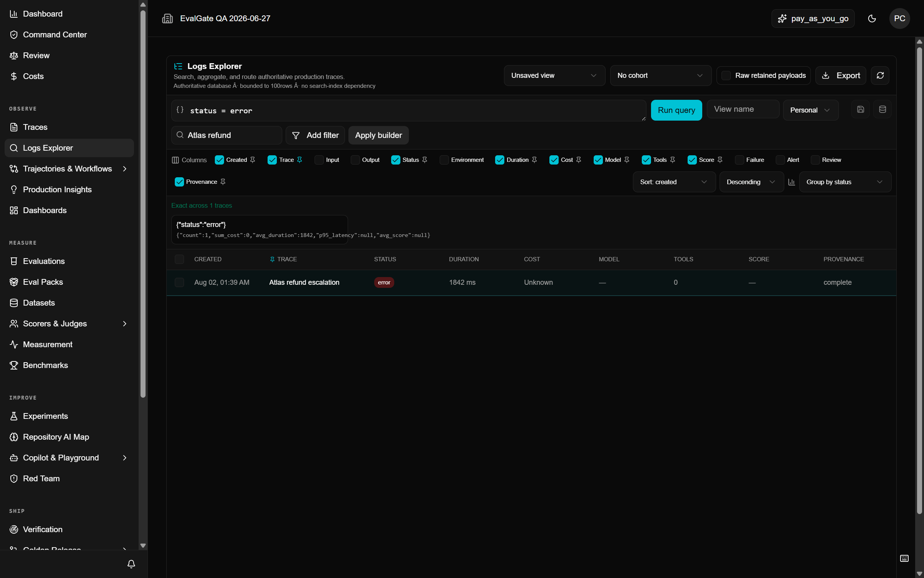Viewport: 924px width, 578px height.
Task: Open the Personal visibility dropdown
Action: [810, 110]
